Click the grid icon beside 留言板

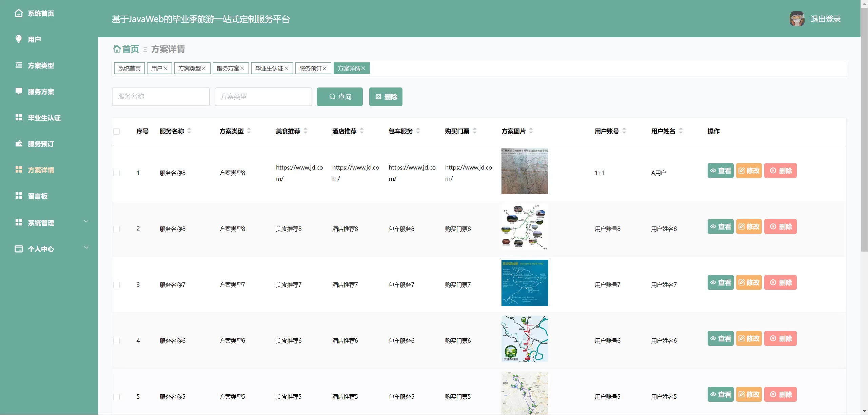coord(19,196)
